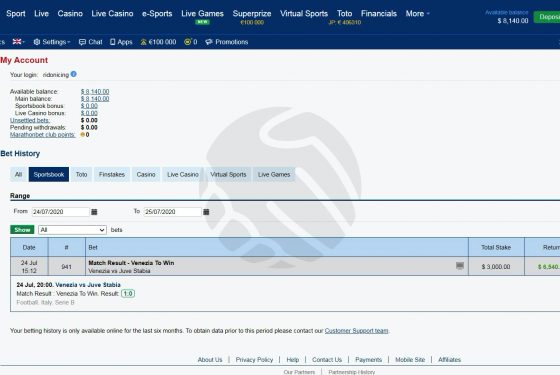Image resolution: width=560 pixels, height=375 pixels.
Task: Open Financials section
Action: click(379, 14)
